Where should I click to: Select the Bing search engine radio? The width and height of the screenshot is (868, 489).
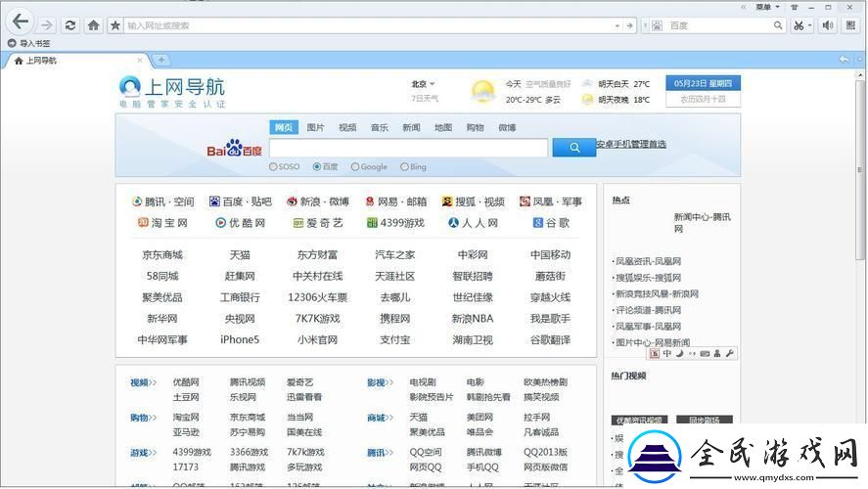tap(404, 166)
